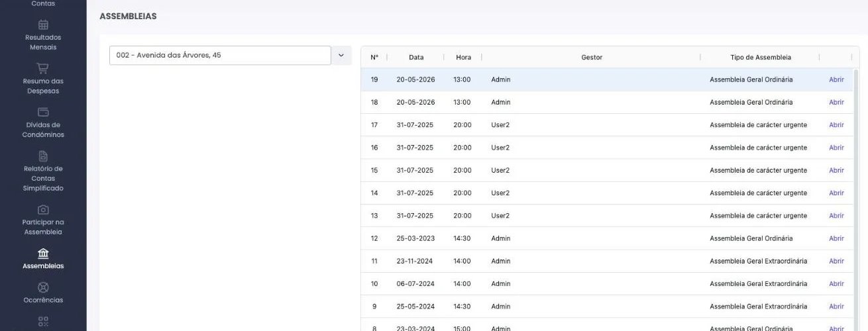Select the Assembleias building icon
868x331 pixels.
[43, 254]
